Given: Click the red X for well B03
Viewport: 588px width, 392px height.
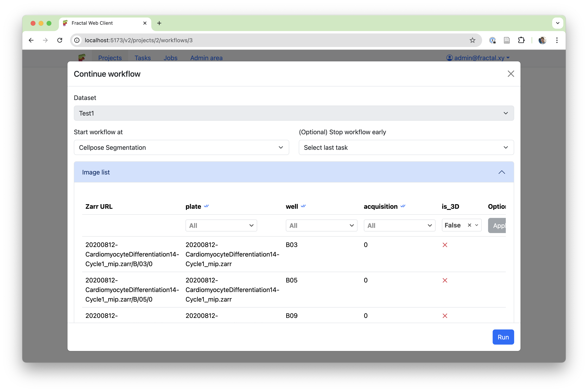Looking at the screenshot, I should pos(445,245).
